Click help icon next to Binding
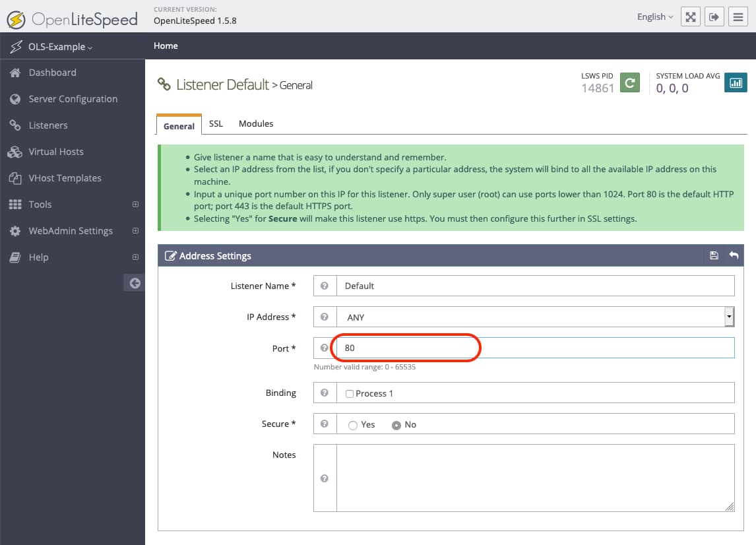Screen dimensions: 756x545 [x=325, y=393]
